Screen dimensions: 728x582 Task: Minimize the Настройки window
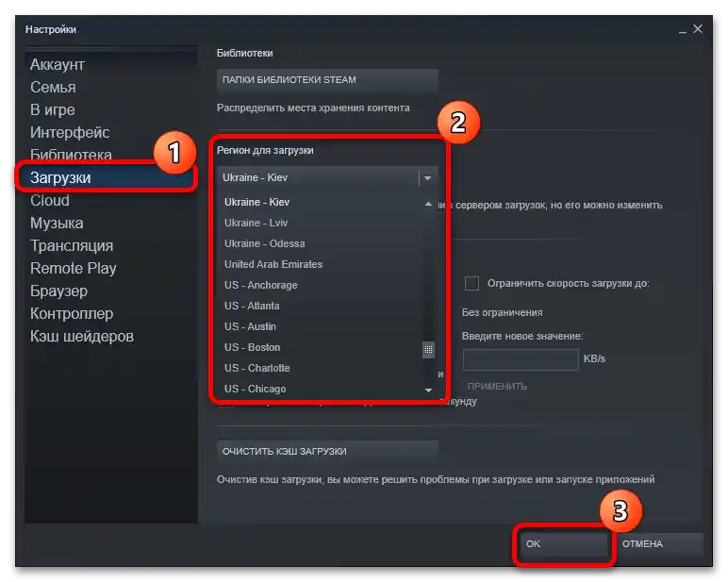[x=683, y=30]
